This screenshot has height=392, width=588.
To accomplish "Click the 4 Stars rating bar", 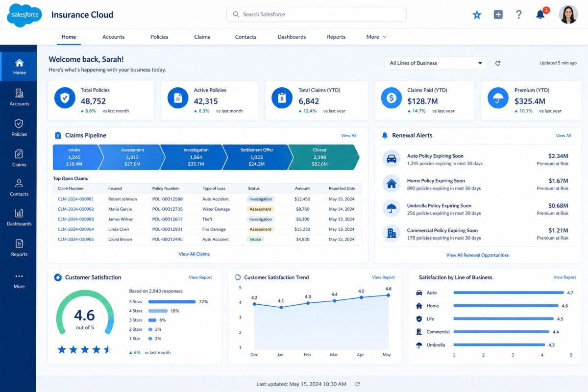I will coord(158,311).
